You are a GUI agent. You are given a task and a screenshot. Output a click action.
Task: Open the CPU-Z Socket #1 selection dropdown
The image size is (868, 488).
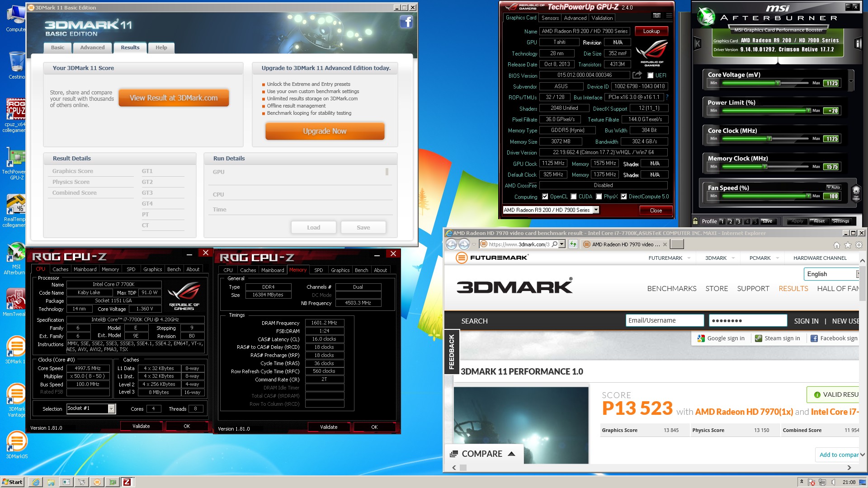pyautogui.click(x=111, y=408)
